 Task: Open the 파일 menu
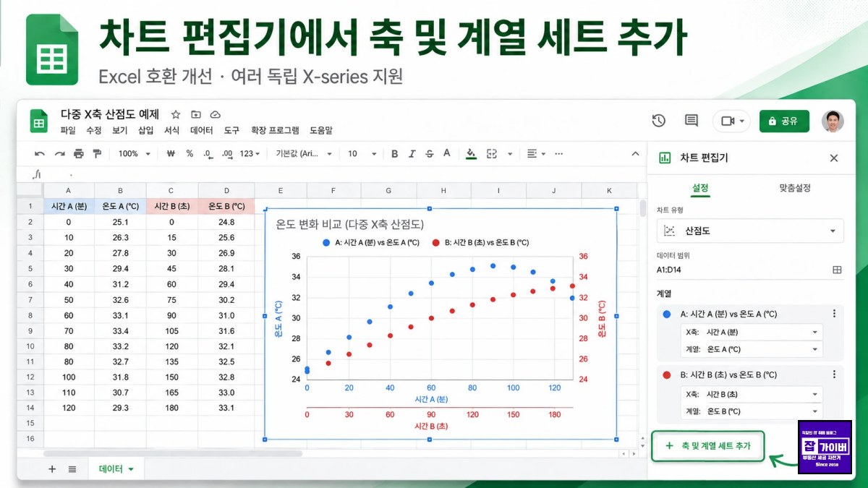pos(68,131)
